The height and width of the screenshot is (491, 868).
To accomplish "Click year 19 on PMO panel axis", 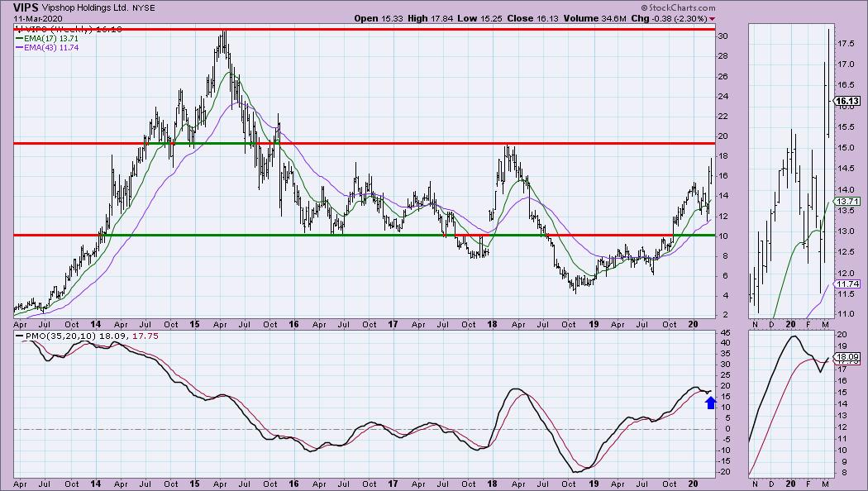I will 594,484.
